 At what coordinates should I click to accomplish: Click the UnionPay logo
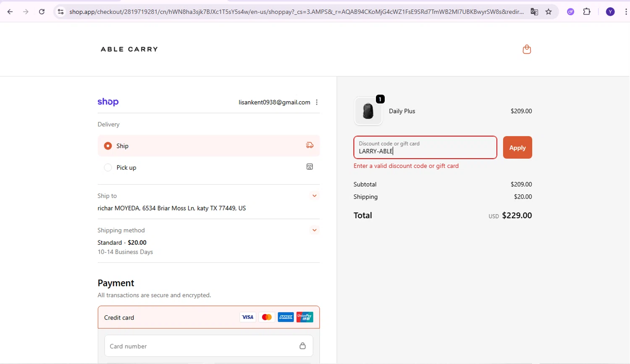point(304,317)
